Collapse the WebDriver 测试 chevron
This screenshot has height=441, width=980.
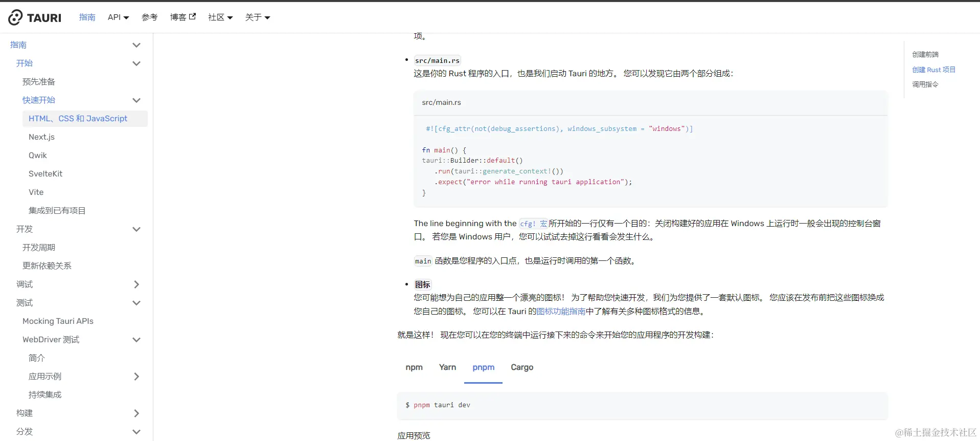click(x=136, y=340)
